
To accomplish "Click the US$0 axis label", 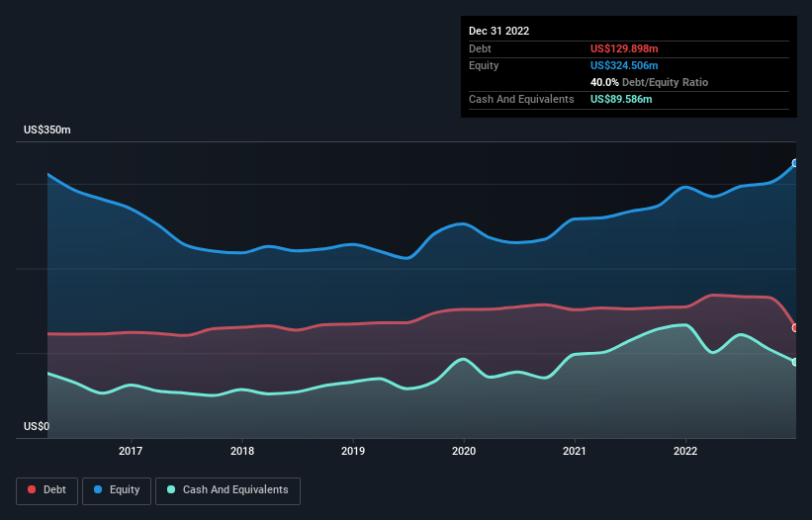I will (x=37, y=426).
